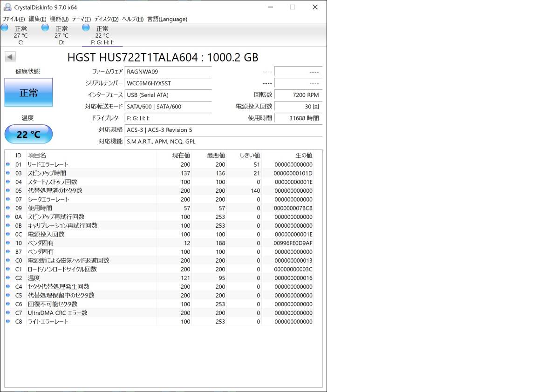The image size is (559, 392).
Task: Select drive C: status orb
Action: [5, 28]
